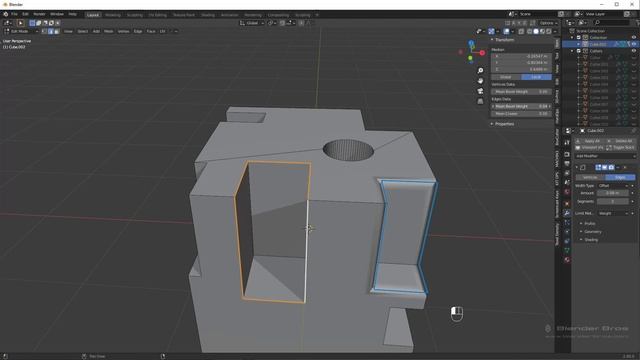Image resolution: width=640 pixels, height=360 pixels.
Task: Select material preview shading mode
Action: 542,31
